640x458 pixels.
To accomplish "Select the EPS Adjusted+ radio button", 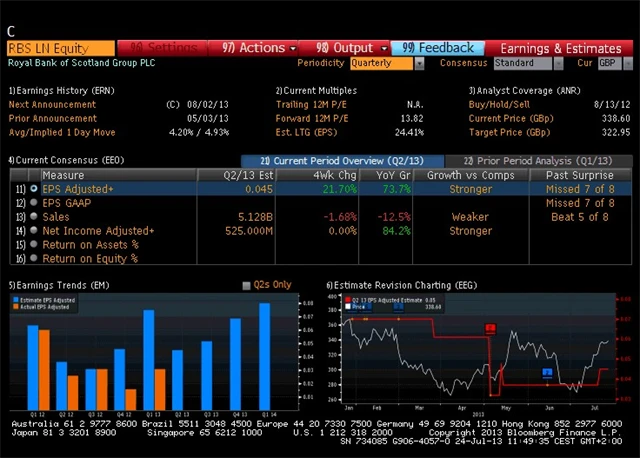I will [34, 189].
